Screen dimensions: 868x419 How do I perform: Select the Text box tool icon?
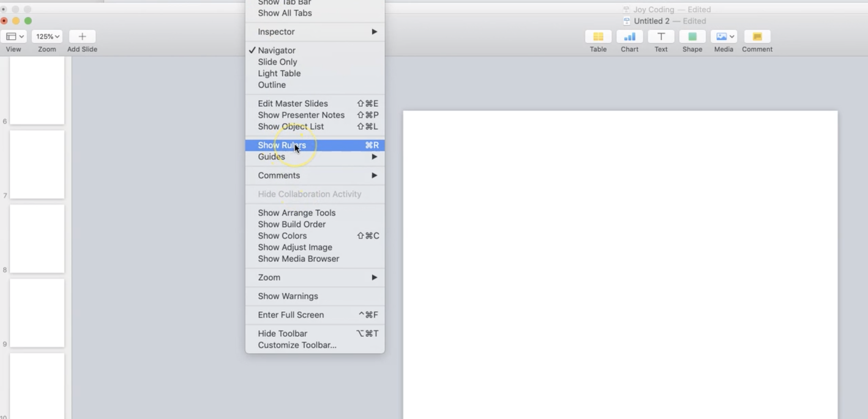pos(661,36)
